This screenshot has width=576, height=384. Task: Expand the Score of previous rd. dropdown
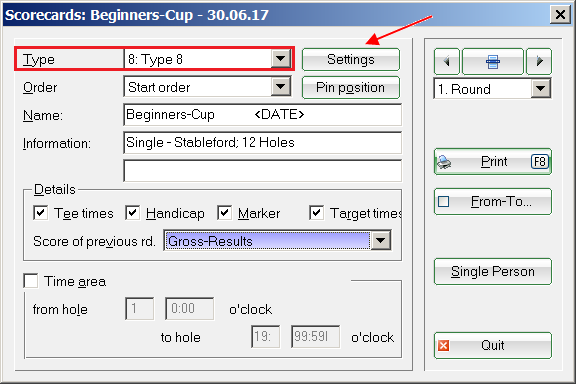click(381, 241)
